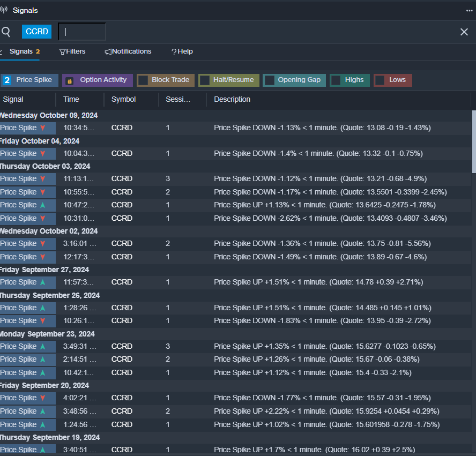Image resolution: width=476 pixels, height=456 pixels.
Task: Toggle the Halt/Resume filter checkbox
Action: (x=205, y=80)
